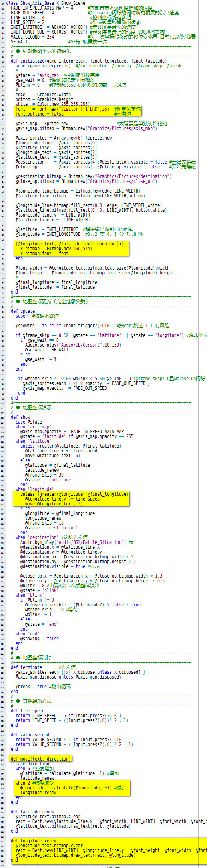Click the 'move(@latitude_text, 6)' line
The image size is (207, 868).
click(x=53, y=456)
